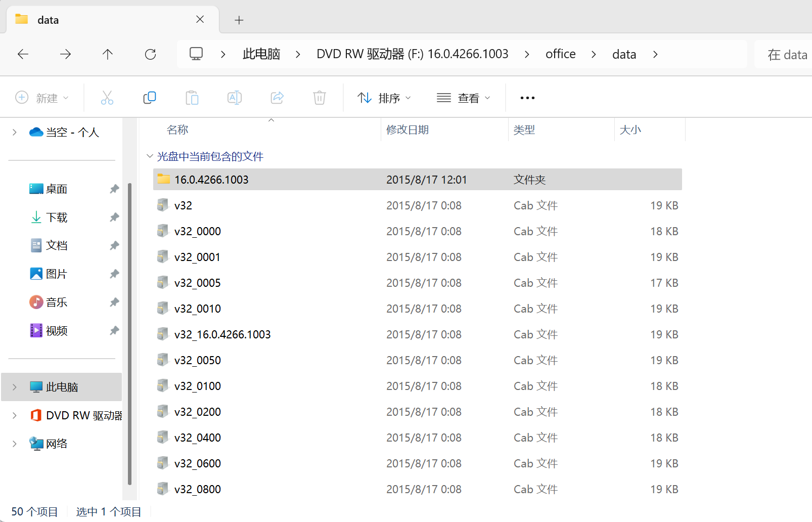Viewport: 812px width, 522px height.
Task: Click the Paste clipboard icon
Action: point(192,98)
